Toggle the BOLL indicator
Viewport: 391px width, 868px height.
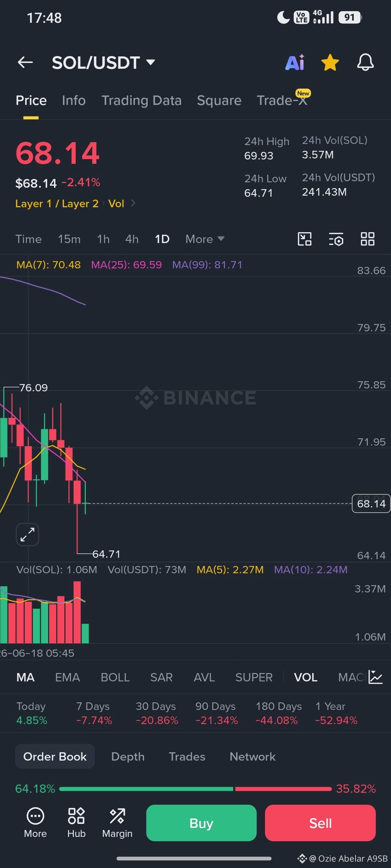pyautogui.click(x=115, y=677)
